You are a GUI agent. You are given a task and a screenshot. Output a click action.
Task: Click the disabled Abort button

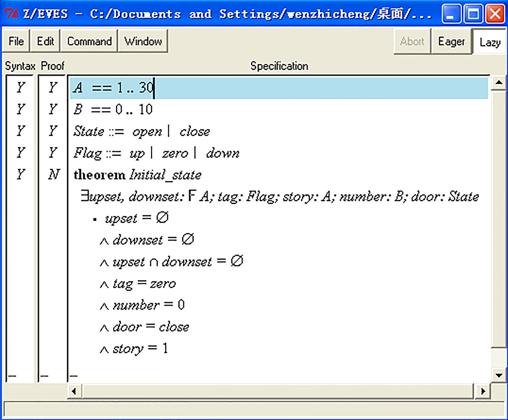(412, 41)
